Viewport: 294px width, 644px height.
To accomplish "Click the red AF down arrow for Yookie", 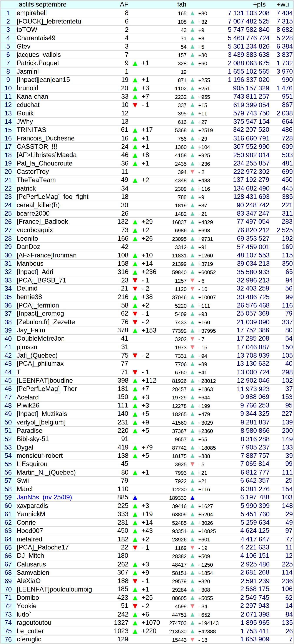I will coord(135,606).
